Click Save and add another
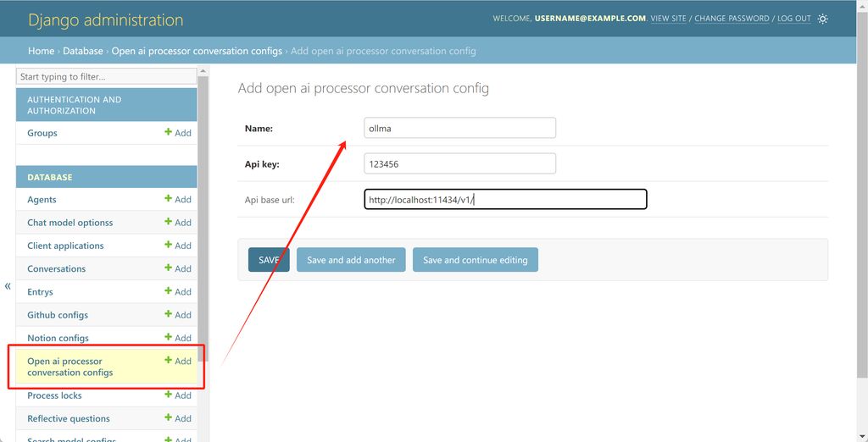 click(x=351, y=260)
